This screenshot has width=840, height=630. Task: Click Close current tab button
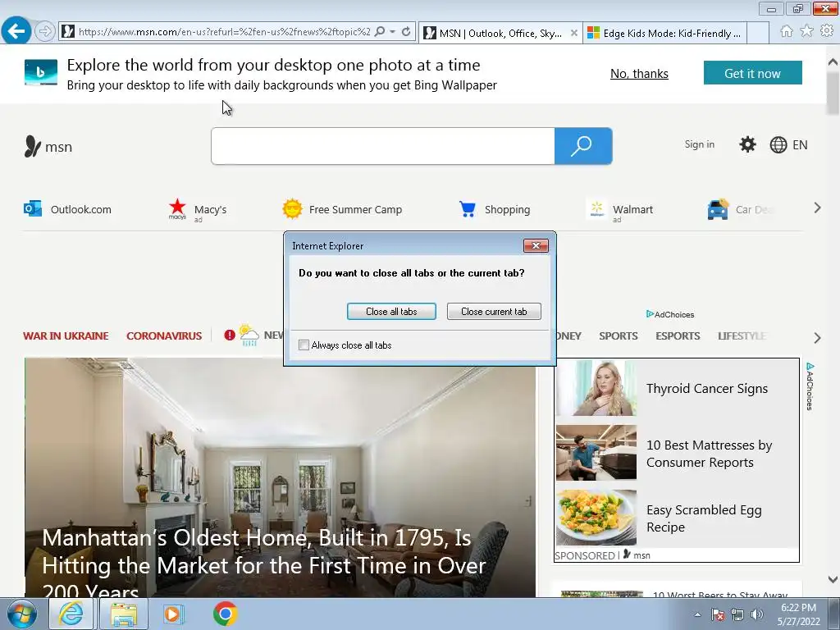click(x=494, y=311)
